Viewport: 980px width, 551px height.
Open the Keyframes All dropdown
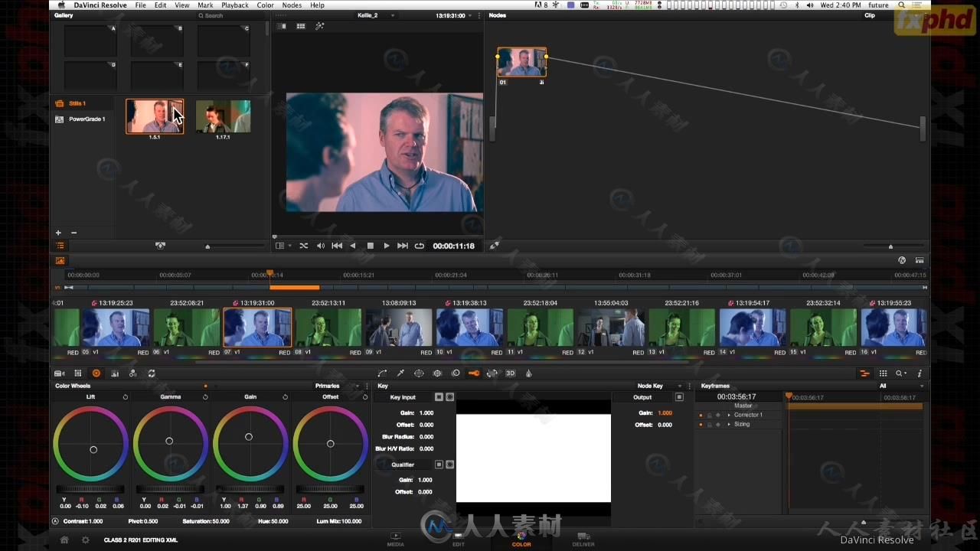pos(901,386)
